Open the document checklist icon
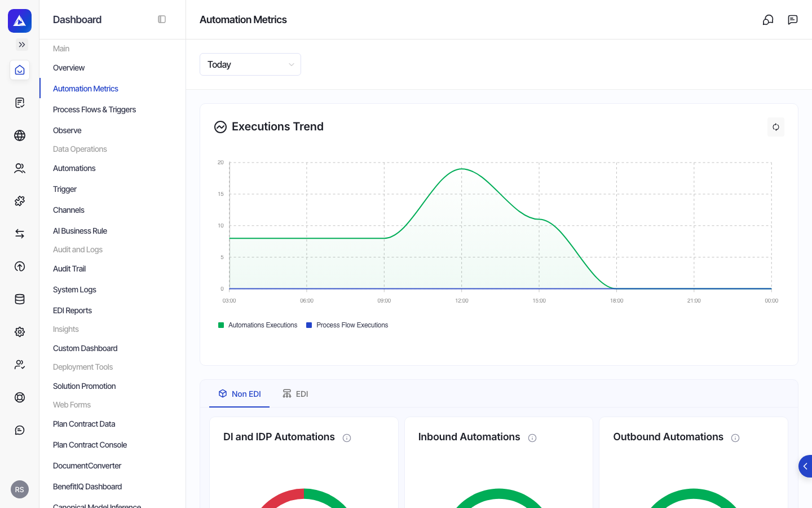Viewport: 812px width, 508px height. [x=20, y=103]
